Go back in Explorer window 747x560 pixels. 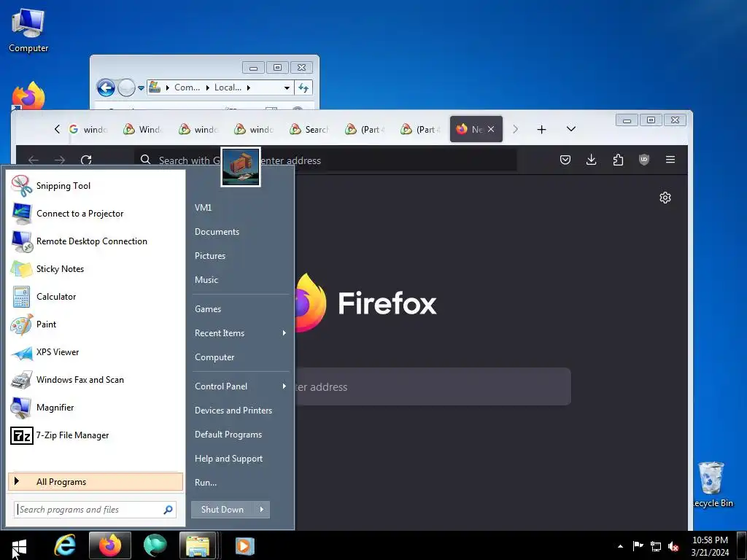(x=106, y=87)
